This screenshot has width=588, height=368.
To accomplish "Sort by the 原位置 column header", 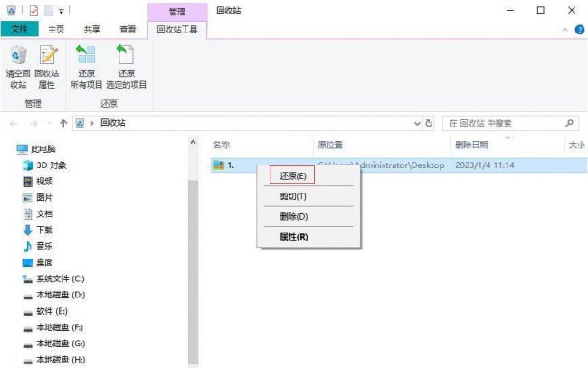I will pos(330,145).
